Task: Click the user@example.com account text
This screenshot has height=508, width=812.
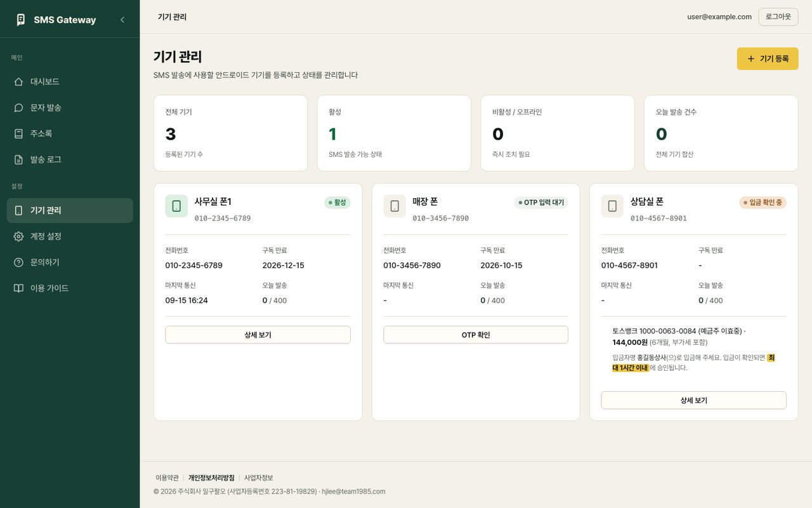Action: point(719,17)
